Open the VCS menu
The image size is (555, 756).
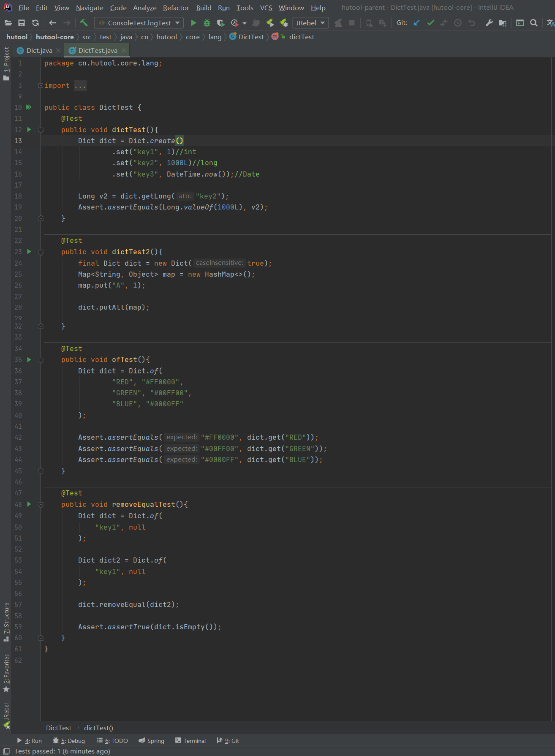coord(266,8)
